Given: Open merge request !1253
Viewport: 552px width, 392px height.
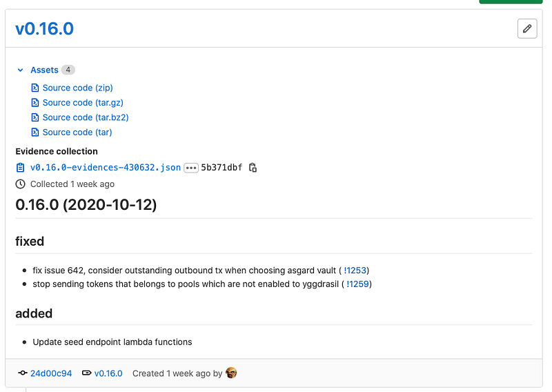Looking at the screenshot, I should [355, 271].
